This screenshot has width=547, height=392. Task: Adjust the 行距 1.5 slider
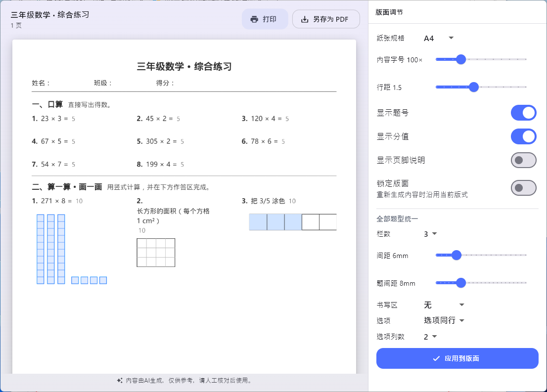pos(481,87)
